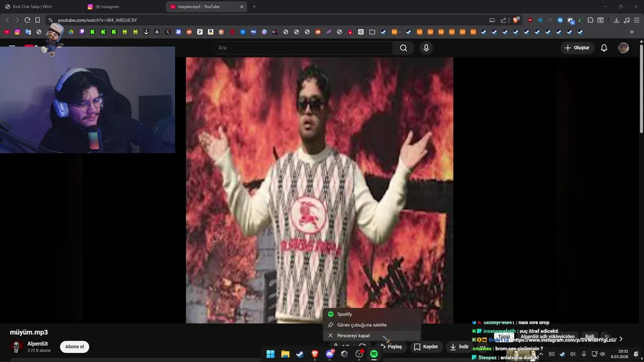Click the video player image

tap(319, 190)
